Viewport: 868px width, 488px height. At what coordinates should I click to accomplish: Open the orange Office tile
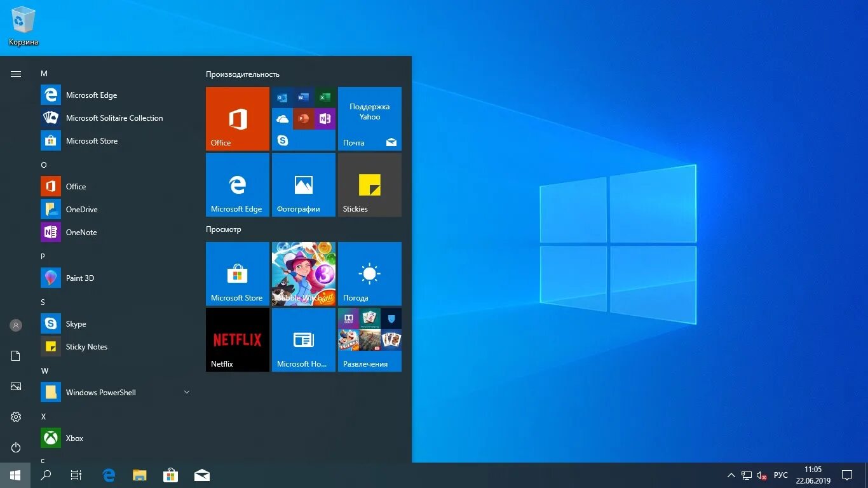[x=237, y=119]
